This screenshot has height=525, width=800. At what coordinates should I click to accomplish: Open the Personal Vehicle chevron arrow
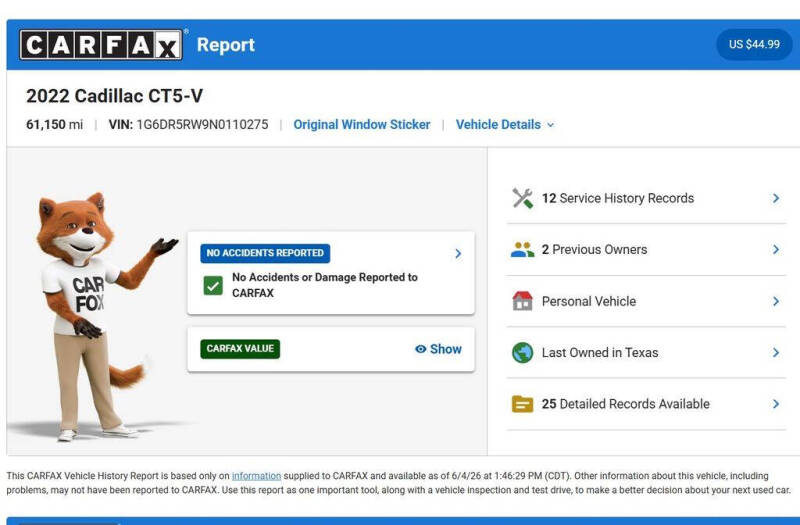point(776,302)
